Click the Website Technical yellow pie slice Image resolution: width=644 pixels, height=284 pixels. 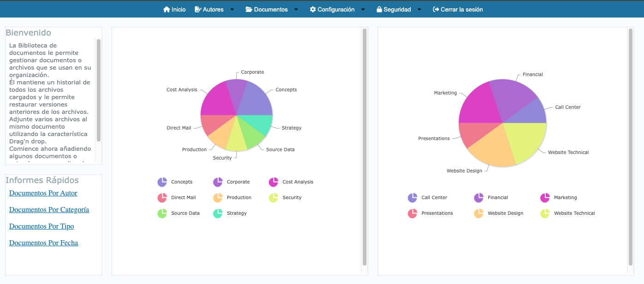(526, 141)
